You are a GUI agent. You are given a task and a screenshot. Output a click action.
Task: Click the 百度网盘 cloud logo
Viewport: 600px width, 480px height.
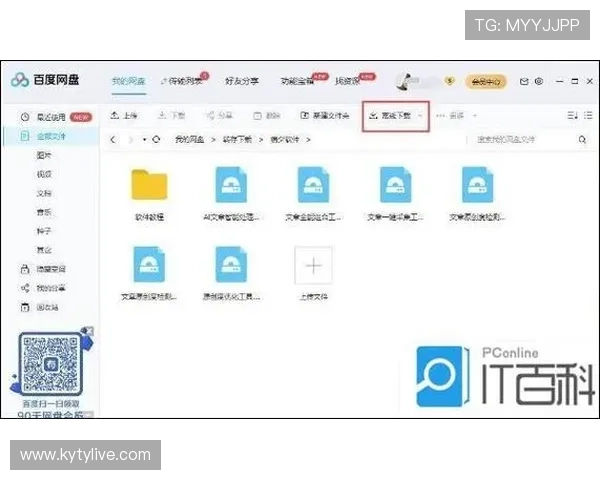click(x=20, y=80)
